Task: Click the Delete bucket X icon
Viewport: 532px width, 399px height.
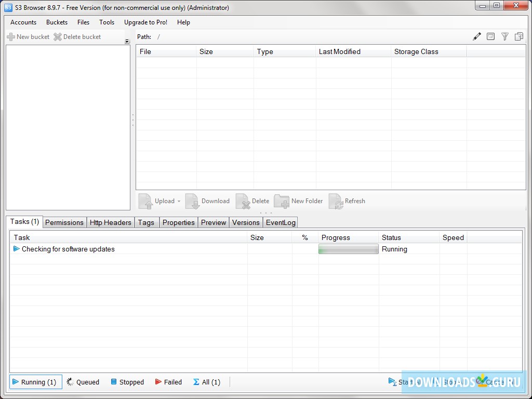Action: tap(58, 37)
